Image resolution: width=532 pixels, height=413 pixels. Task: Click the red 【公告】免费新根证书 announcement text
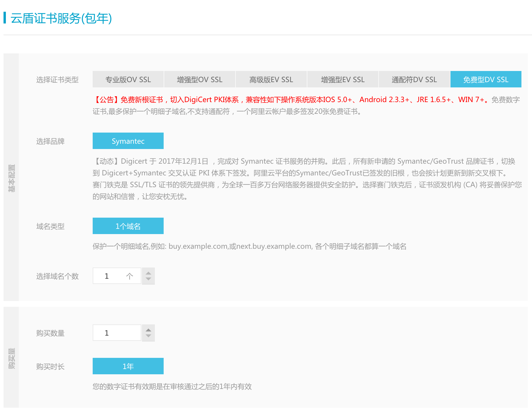tap(291, 100)
